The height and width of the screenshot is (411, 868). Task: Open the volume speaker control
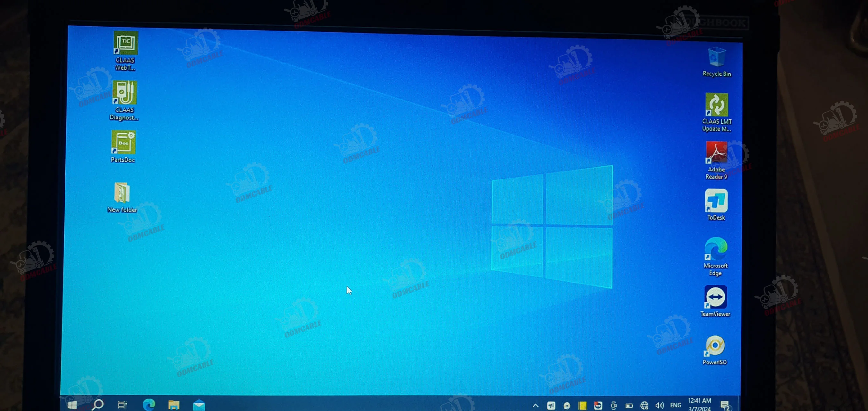coord(659,405)
